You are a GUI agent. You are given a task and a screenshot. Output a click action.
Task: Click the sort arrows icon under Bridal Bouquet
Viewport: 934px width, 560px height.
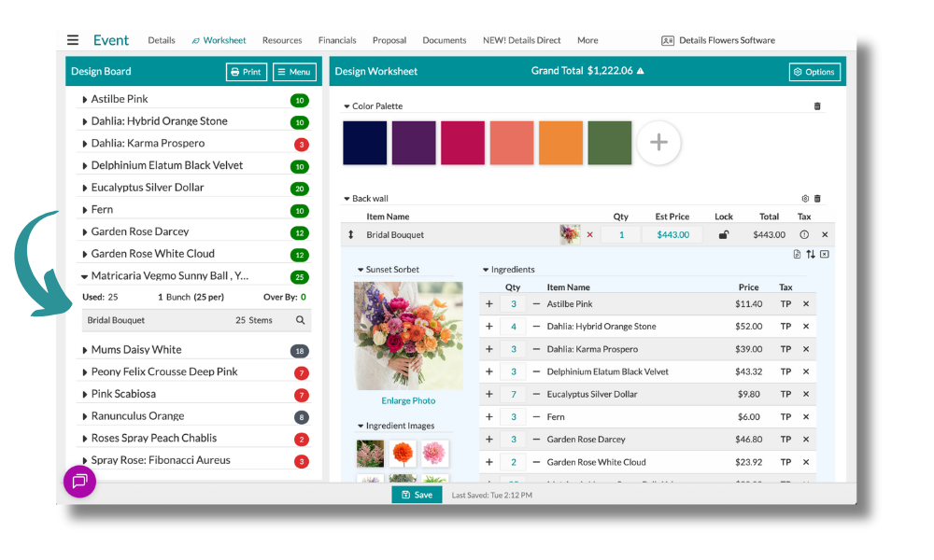pos(811,254)
